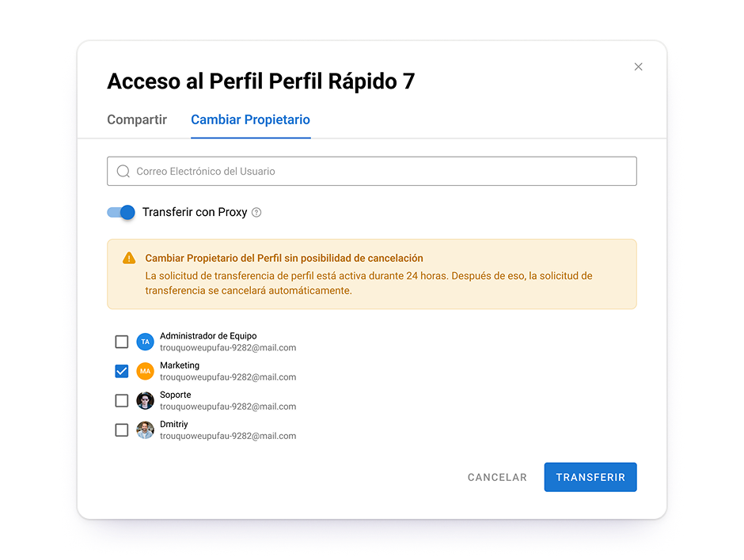Screen dimensions: 744x560
Task: Focus the Correo Electrónico del Usuario field
Action: tap(380, 172)
